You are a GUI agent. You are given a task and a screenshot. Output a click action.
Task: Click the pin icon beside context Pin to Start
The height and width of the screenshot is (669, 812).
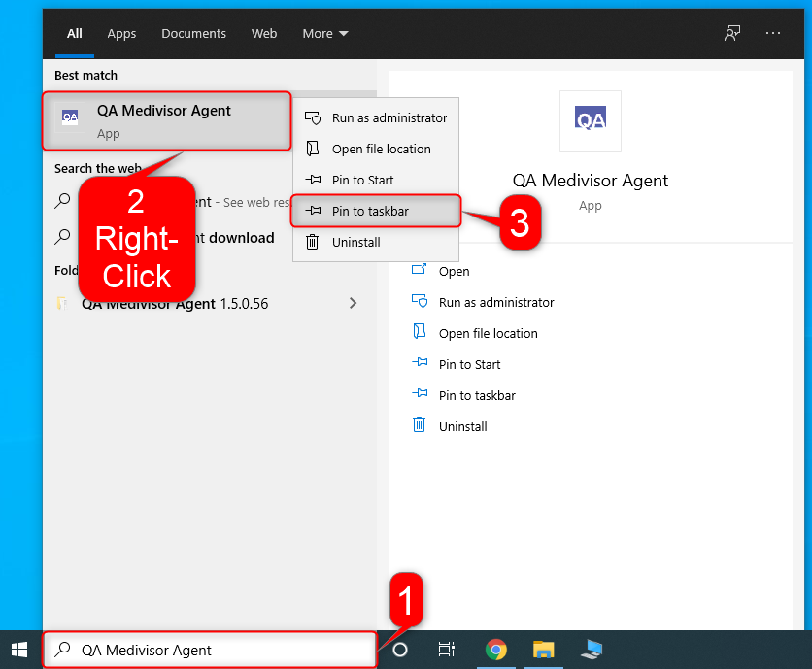coord(313,180)
